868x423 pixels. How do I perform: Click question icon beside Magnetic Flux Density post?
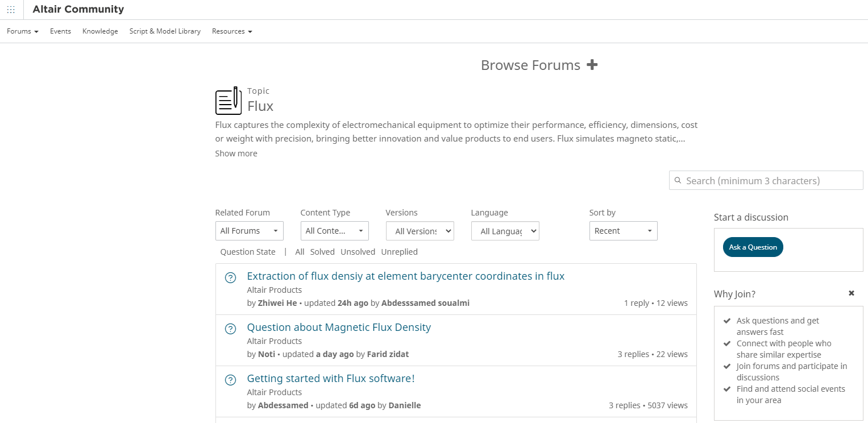[230, 329]
